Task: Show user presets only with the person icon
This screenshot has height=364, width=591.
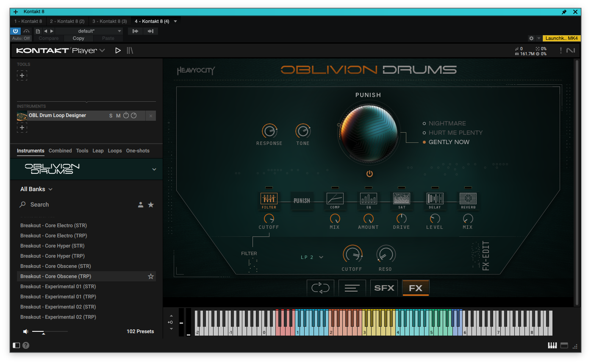Action: pyautogui.click(x=141, y=205)
